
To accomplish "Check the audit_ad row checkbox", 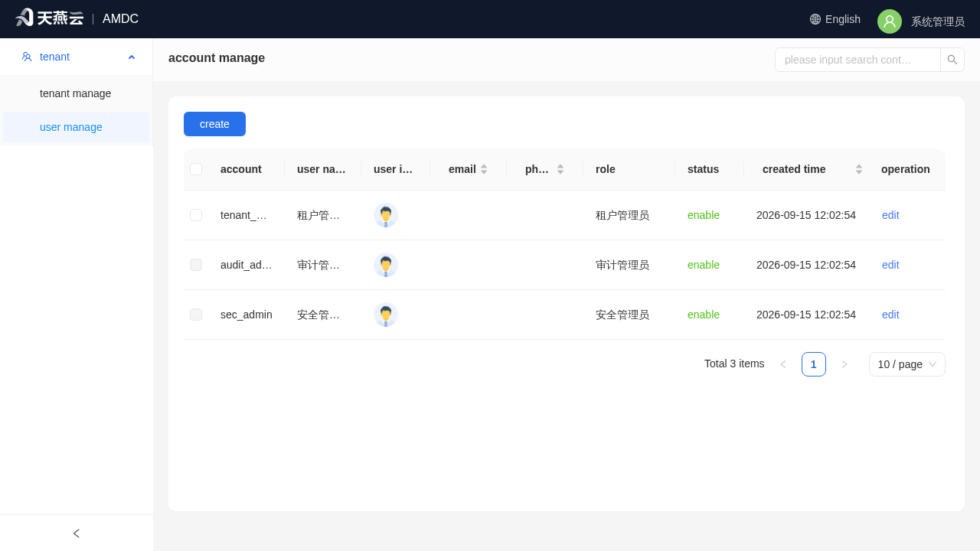I will [196, 265].
